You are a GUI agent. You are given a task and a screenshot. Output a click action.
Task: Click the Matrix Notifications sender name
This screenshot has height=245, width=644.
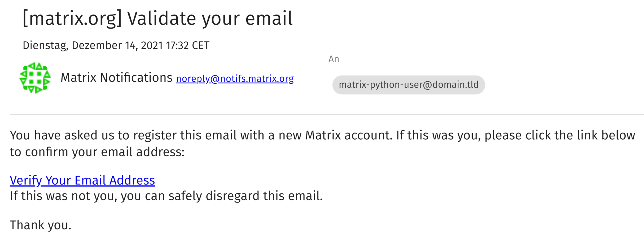coord(116,78)
